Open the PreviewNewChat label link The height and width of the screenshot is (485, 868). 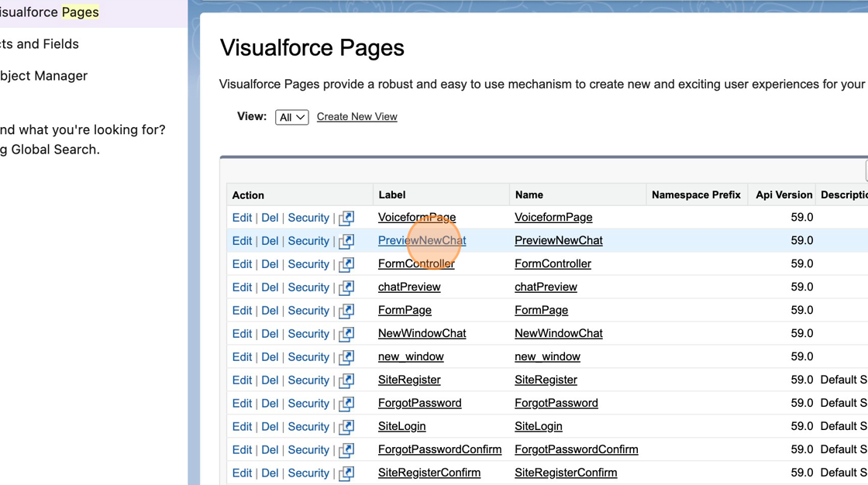(x=422, y=241)
